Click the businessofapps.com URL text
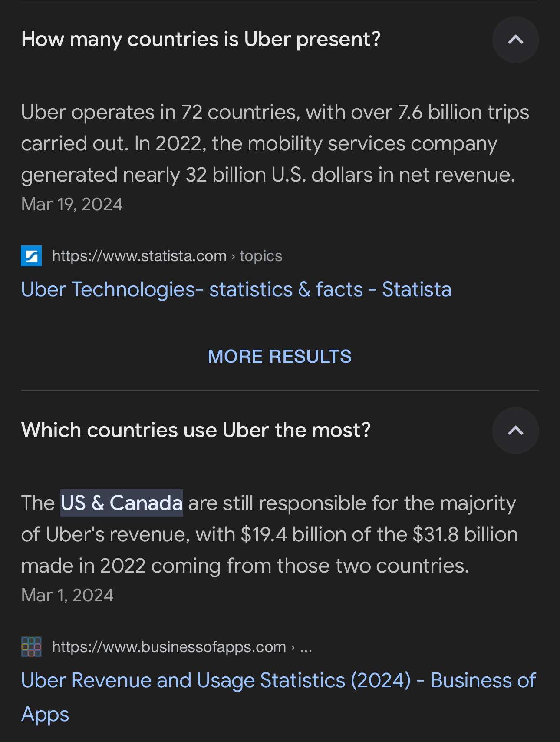This screenshot has width=560, height=742. pos(169,647)
